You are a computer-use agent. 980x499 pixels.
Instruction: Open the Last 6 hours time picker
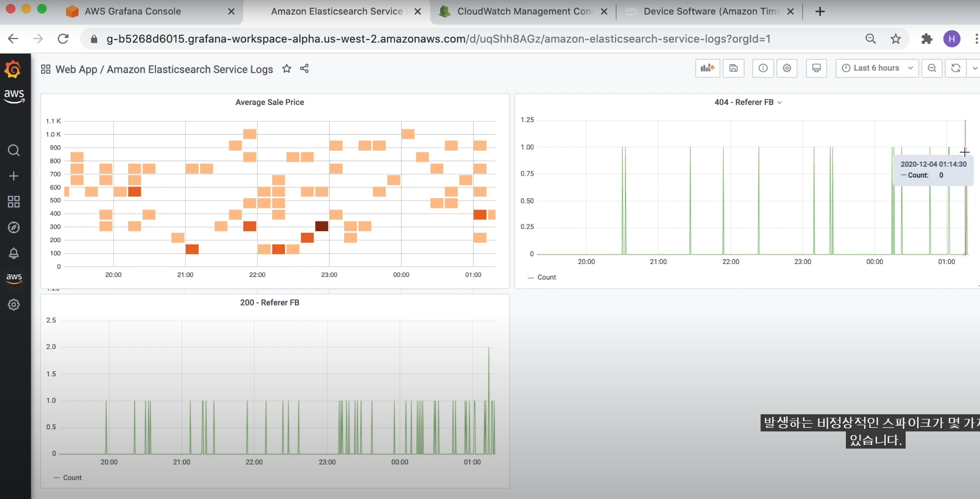point(877,68)
